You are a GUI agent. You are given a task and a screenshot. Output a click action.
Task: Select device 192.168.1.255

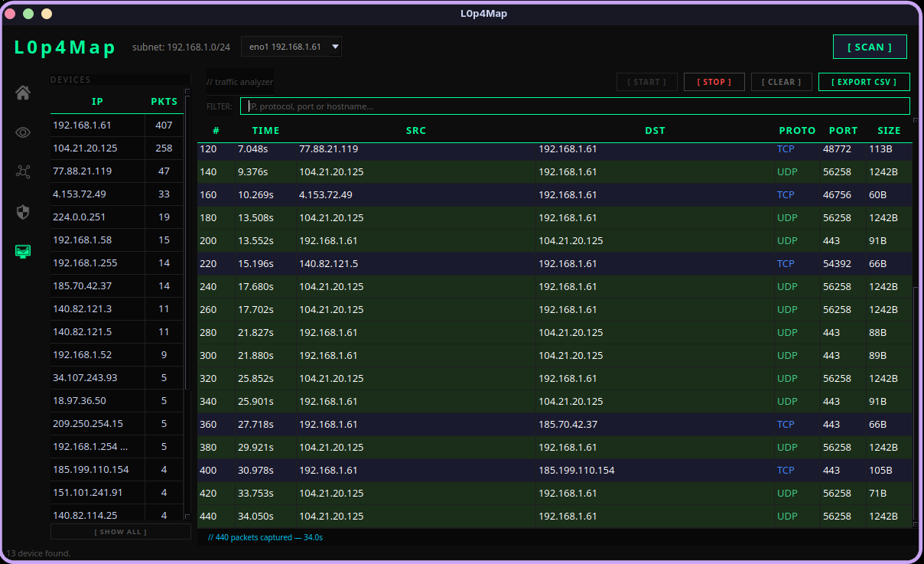click(x=117, y=262)
